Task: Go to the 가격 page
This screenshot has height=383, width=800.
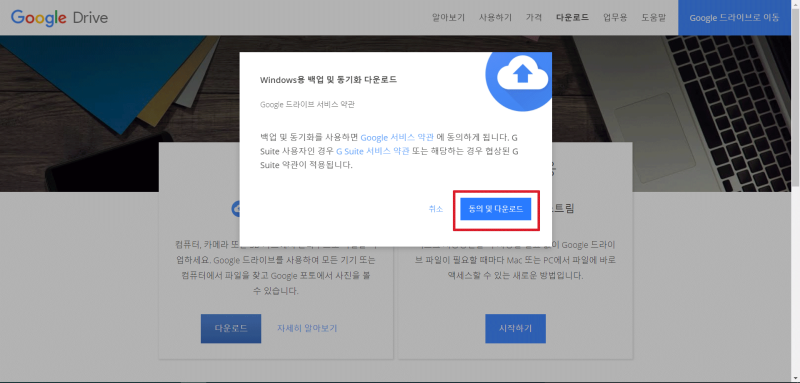Action: tap(534, 17)
